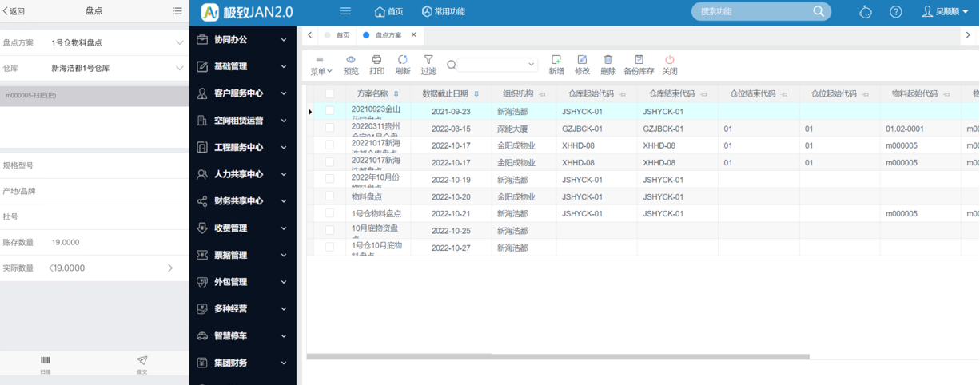Image resolution: width=980 pixels, height=385 pixels.
Task: Expand the 财务共享中心 sidebar menu
Action: click(x=242, y=201)
